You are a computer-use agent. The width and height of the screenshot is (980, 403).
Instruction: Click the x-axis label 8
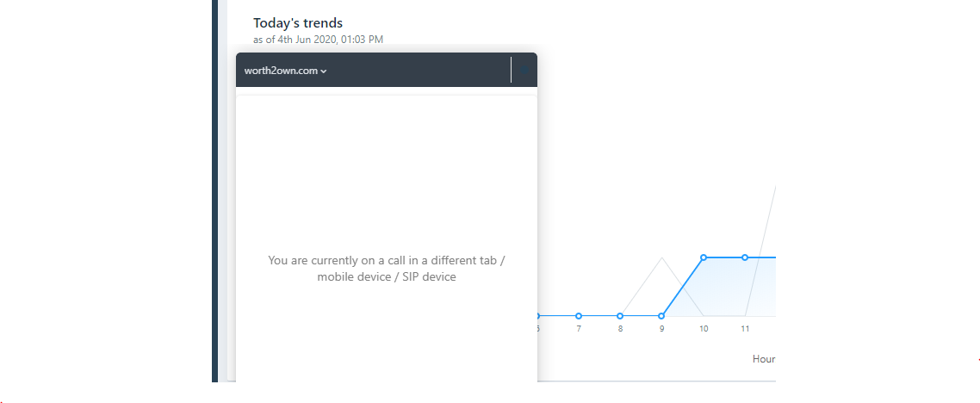pyautogui.click(x=620, y=329)
